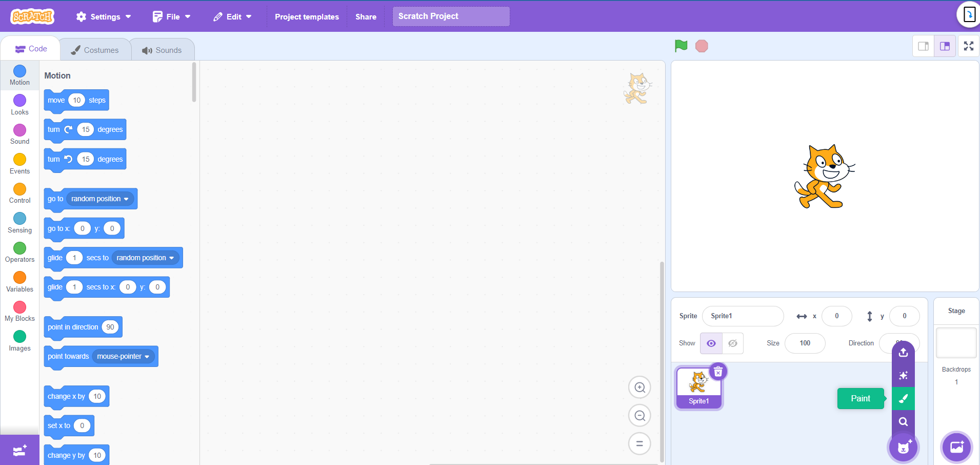Screen dimensions: 980x465
Task: Show the sprite with the eye toggle
Action: (711, 343)
